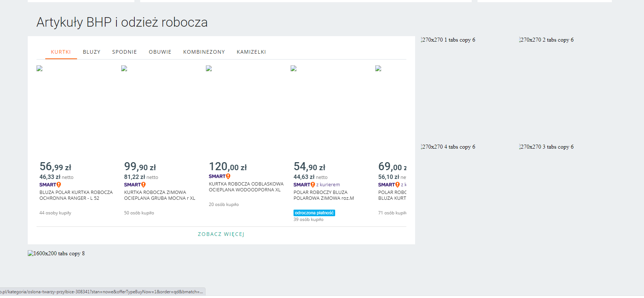Viewport: 644px width, 298px height.
Task: Click the 270x270 1 tabs copy 6 banner
Action: coord(448,40)
